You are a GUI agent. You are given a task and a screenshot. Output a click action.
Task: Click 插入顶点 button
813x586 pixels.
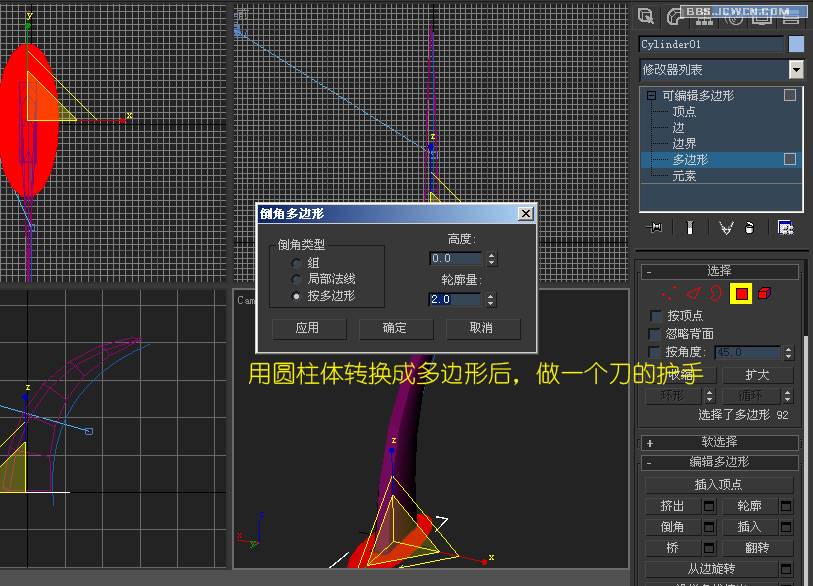point(719,485)
